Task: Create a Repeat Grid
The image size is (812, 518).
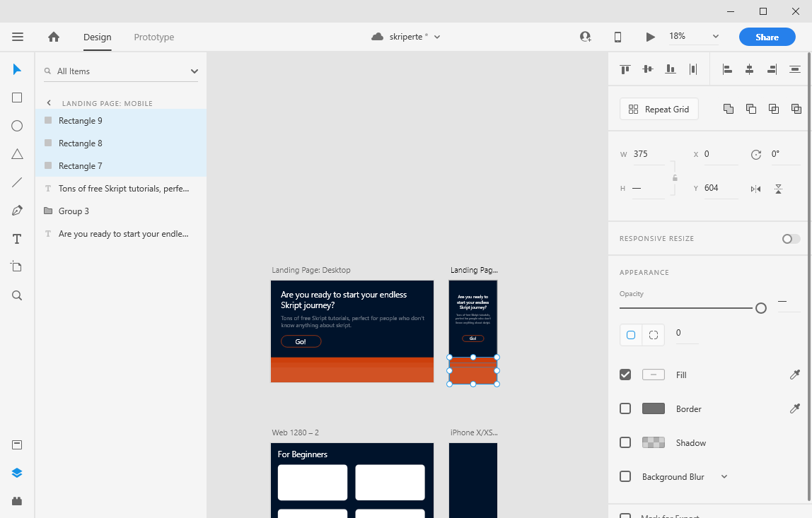Action: (x=659, y=110)
